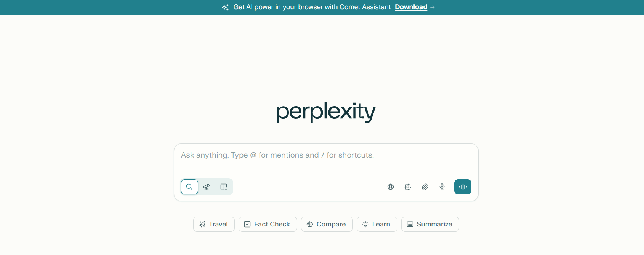Toggle web search with globe control
The width and height of the screenshot is (644, 255).
[390, 187]
